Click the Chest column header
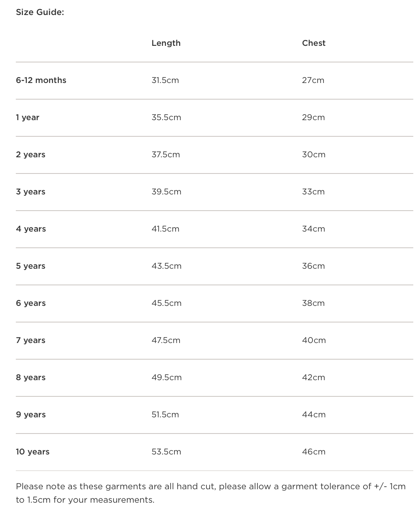 coord(314,43)
